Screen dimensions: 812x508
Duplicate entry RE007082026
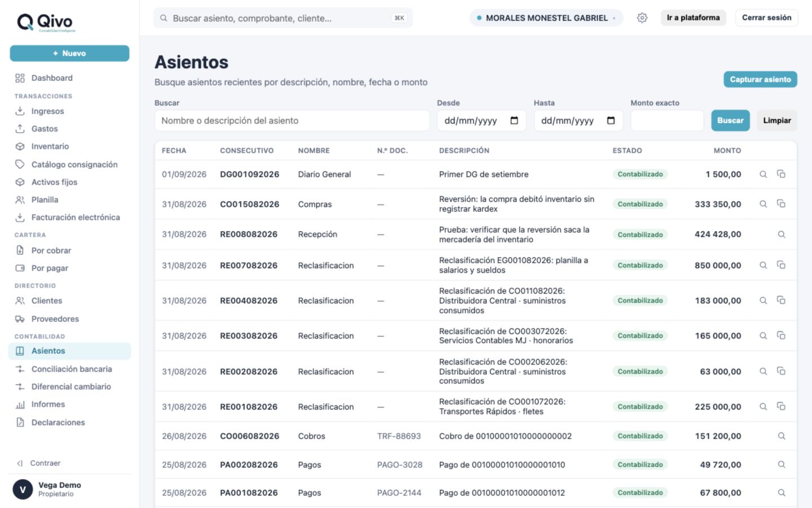pyautogui.click(x=781, y=265)
